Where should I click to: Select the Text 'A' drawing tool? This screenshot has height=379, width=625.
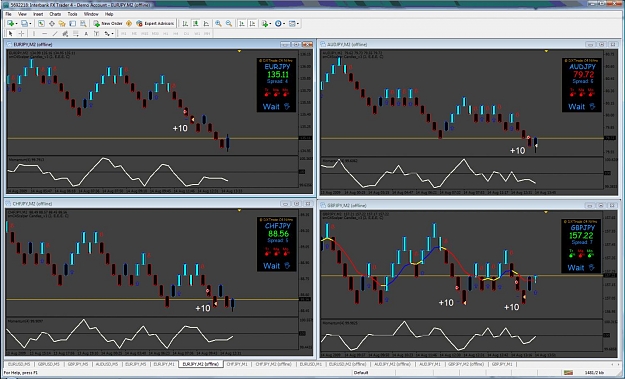pos(86,33)
